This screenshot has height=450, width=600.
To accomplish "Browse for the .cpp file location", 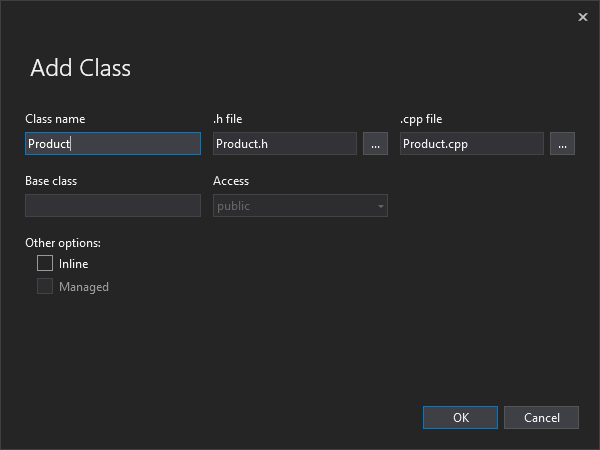I will tap(562, 143).
